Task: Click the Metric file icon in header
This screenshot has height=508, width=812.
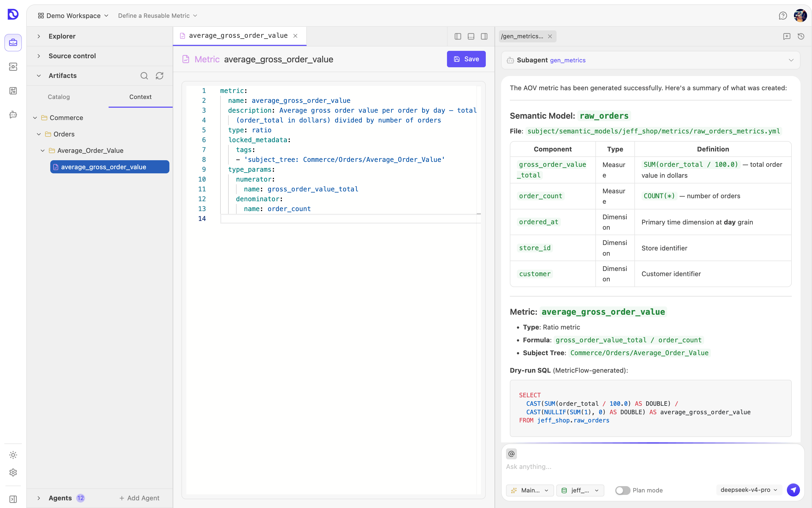Action: pos(186,59)
